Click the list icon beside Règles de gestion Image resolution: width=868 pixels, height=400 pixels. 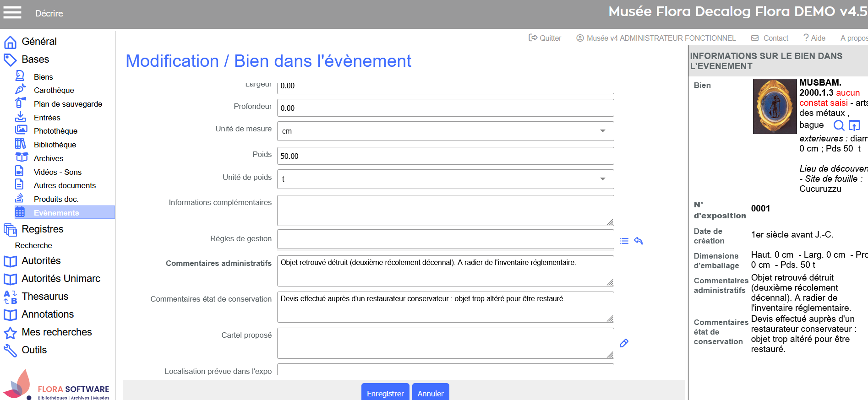624,241
